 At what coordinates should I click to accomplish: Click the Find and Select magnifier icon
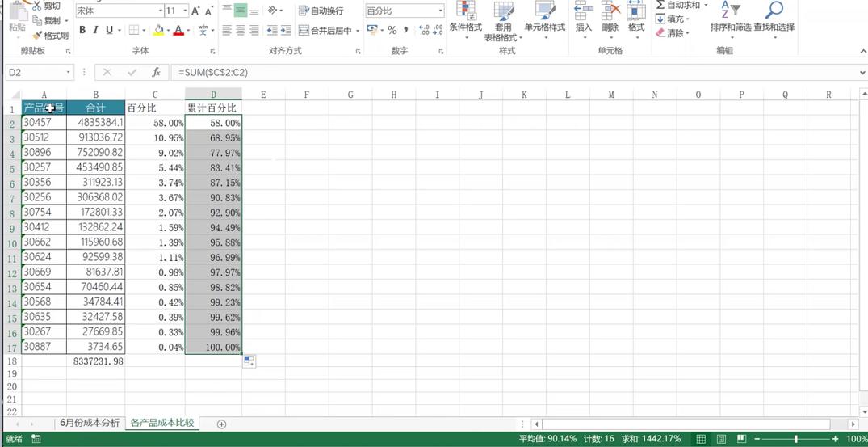[x=774, y=11]
